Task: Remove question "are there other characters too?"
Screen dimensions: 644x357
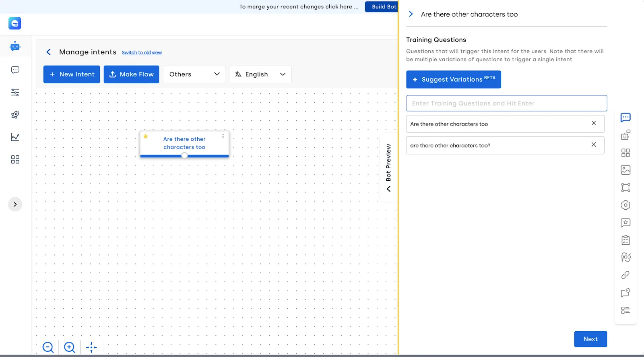Action: [594, 144]
